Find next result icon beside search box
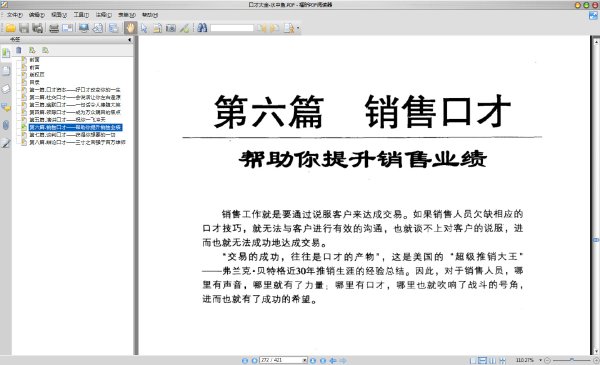This screenshot has height=365, width=600. (275, 28)
